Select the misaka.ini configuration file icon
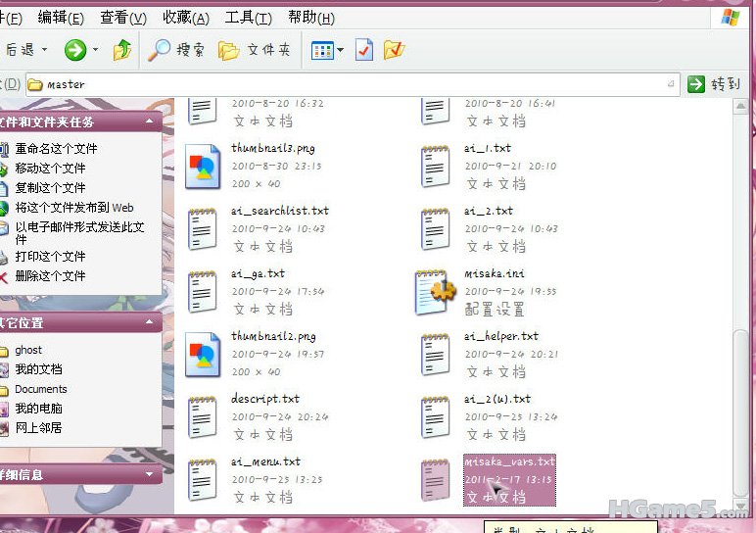Image resolution: width=756 pixels, height=533 pixels. pyautogui.click(x=435, y=292)
